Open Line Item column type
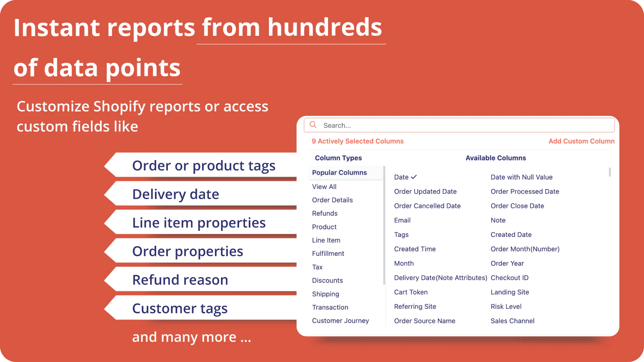Screen dimensions: 644x362 pyautogui.click(x=326, y=240)
